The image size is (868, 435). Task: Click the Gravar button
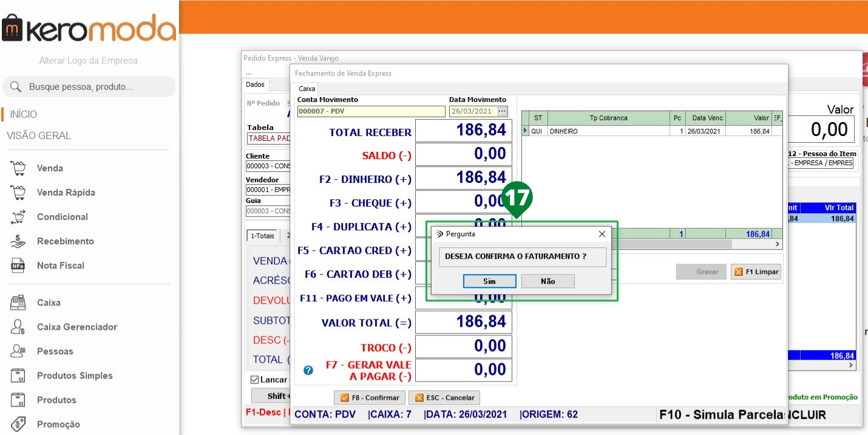point(701,272)
